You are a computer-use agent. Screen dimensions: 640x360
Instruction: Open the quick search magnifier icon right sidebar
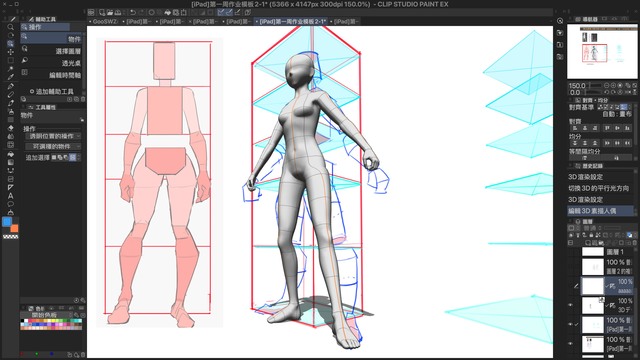560,21
